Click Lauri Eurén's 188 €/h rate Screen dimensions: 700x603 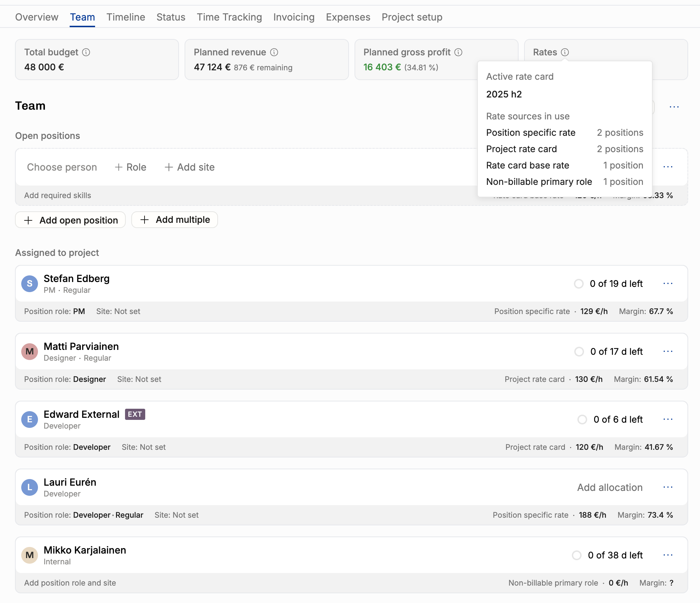point(592,515)
